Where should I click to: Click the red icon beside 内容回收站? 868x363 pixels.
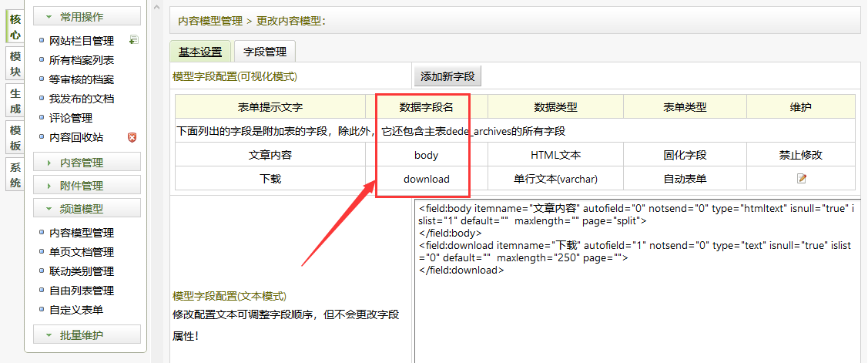pos(132,137)
